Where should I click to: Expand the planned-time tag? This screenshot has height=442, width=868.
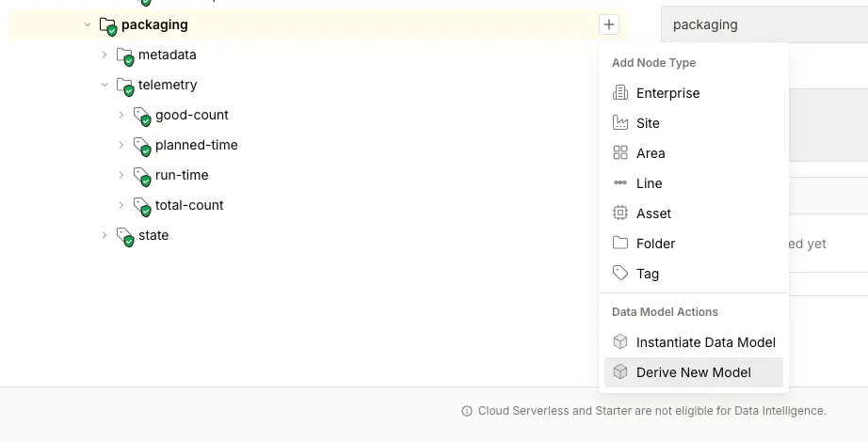(121, 145)
